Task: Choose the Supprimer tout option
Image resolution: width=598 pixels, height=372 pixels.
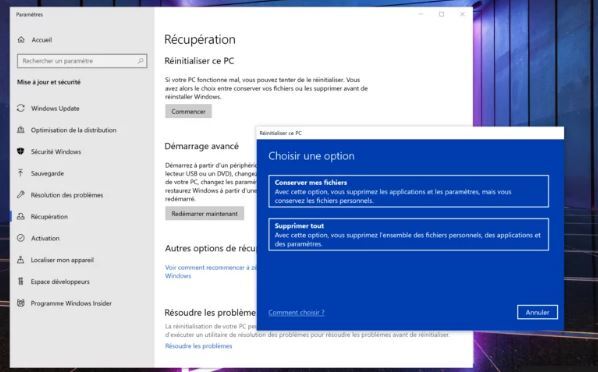Action: point(408,234)
